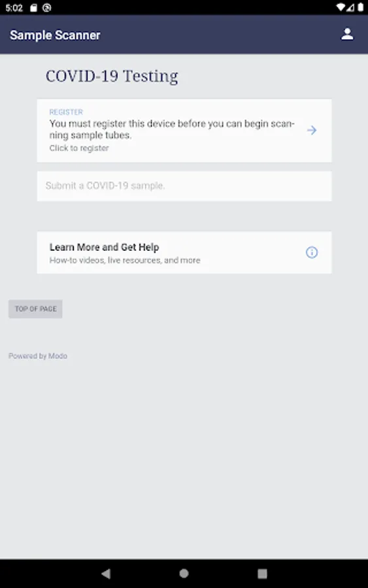The image size is (368, 588).
Task: Tap the Android back triangle button
Action: pos(106,574)
